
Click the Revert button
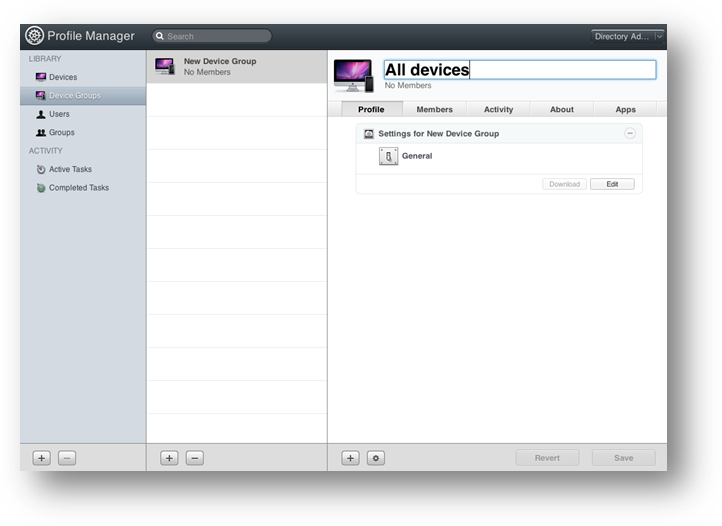coord(547,458)
